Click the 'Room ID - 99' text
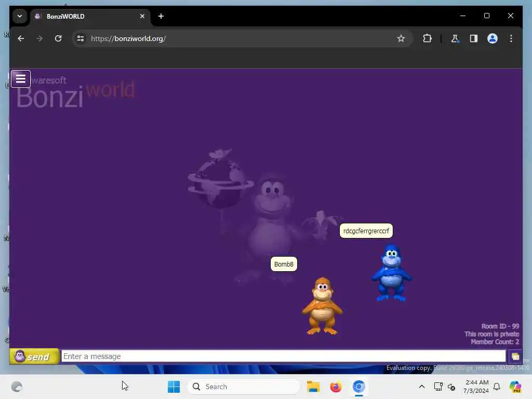The width and height of the screenshot is (532, 399). click(500, 326)
